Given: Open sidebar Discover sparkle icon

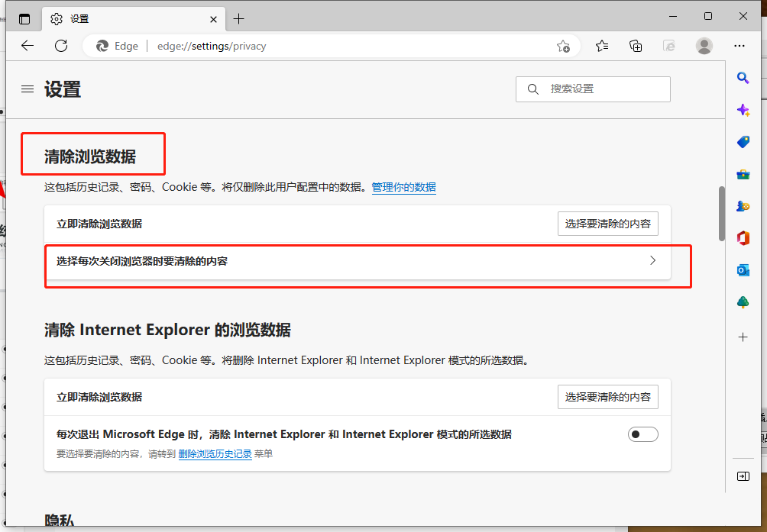Looking at the screenshot, I should [743, 110].
